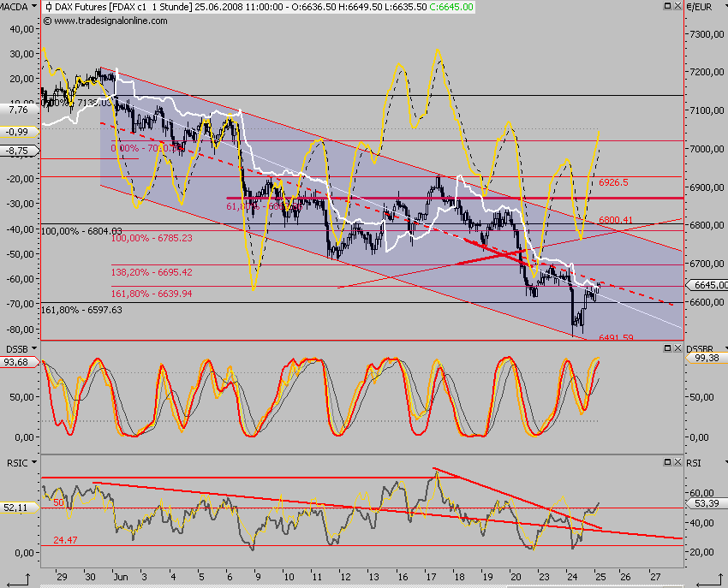
Task: Click the red 50 RSI level label
Action: pyautogui.click(x=58, y=502)
